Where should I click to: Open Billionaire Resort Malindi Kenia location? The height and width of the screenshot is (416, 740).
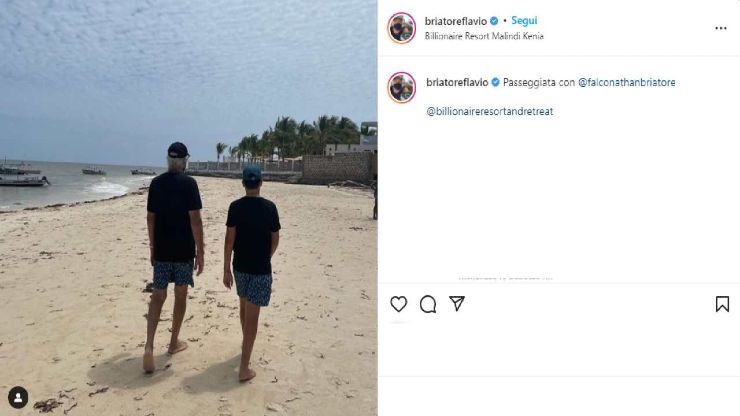pyautogui.click(x=484, y=36)
